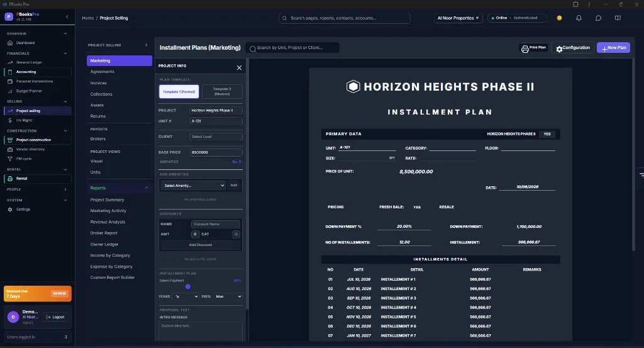Click the Base Price input field
Screen dimensions: 644x348
tap(216, 152)
